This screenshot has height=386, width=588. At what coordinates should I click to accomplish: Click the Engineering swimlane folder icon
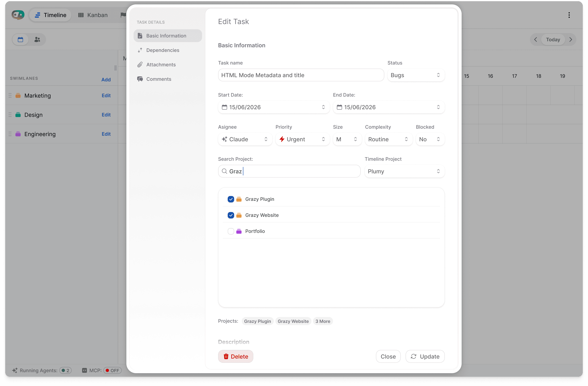pos(18,134)
